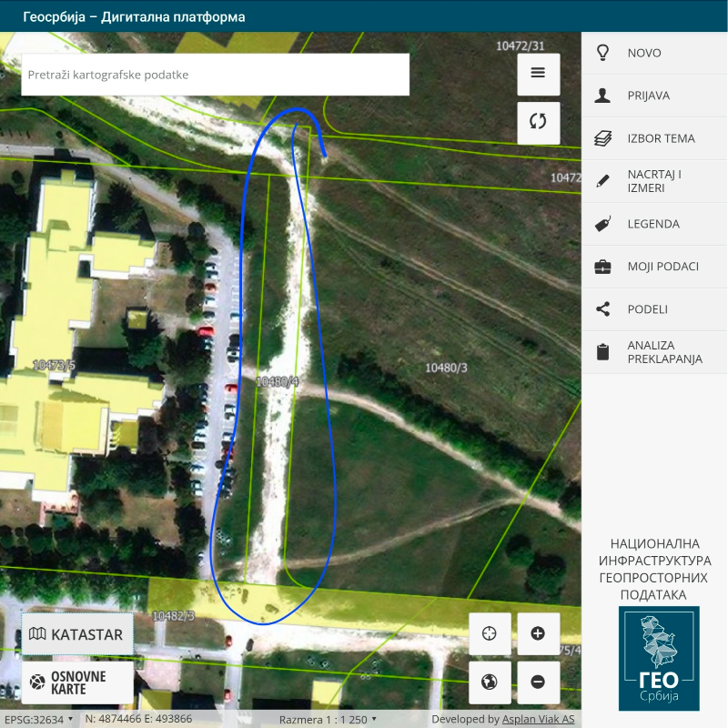Click the refresh map arrows icon
The width and height of the screenshot is (728, 728).
(538, 122)
